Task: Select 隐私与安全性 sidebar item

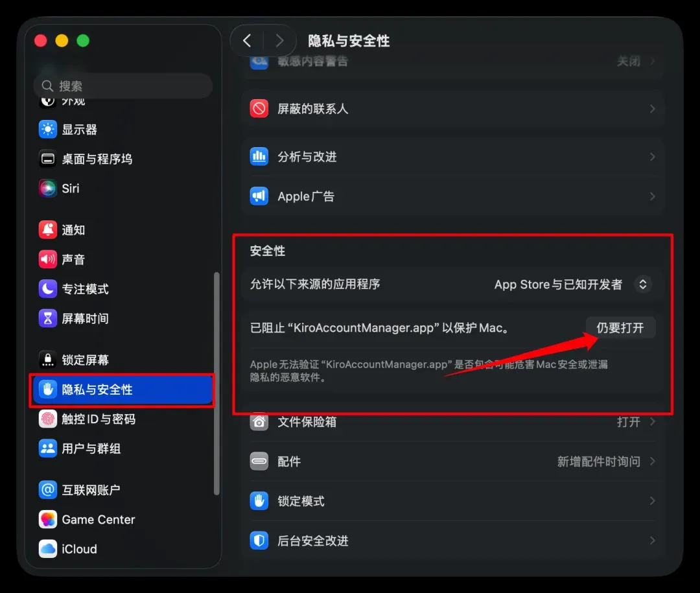Action: 121,390
